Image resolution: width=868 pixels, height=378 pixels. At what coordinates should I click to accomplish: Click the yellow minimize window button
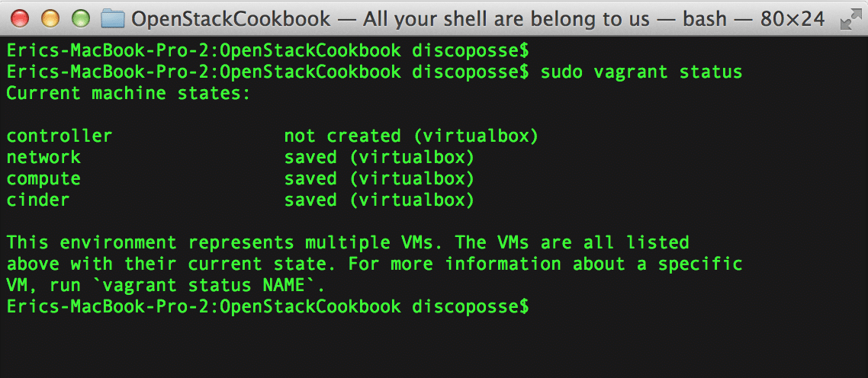[50, 19]
